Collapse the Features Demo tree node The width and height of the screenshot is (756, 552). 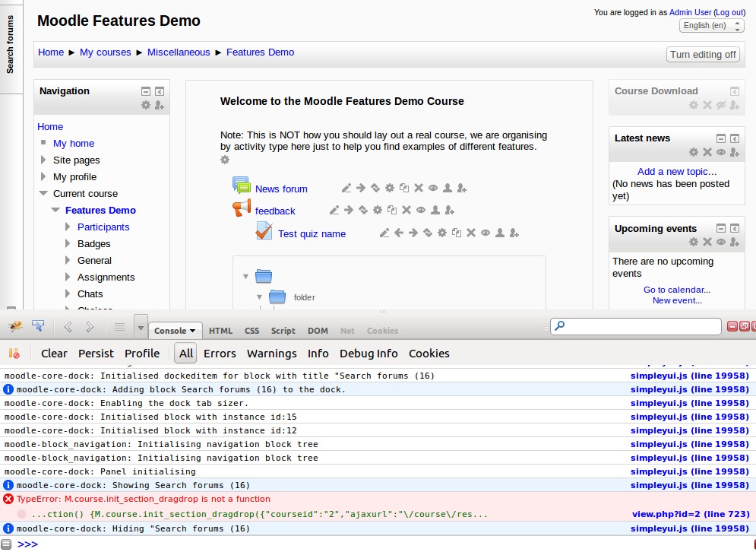55,210
